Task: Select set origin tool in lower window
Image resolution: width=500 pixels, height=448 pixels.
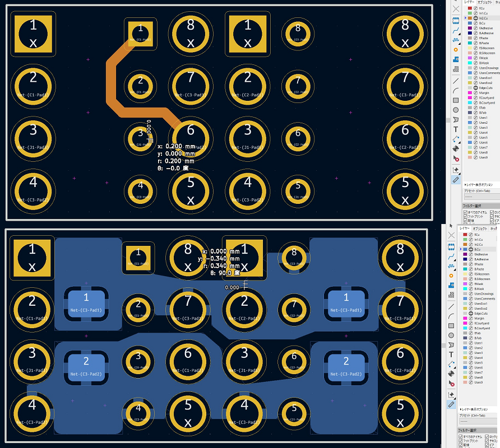Action: point(451,395)
